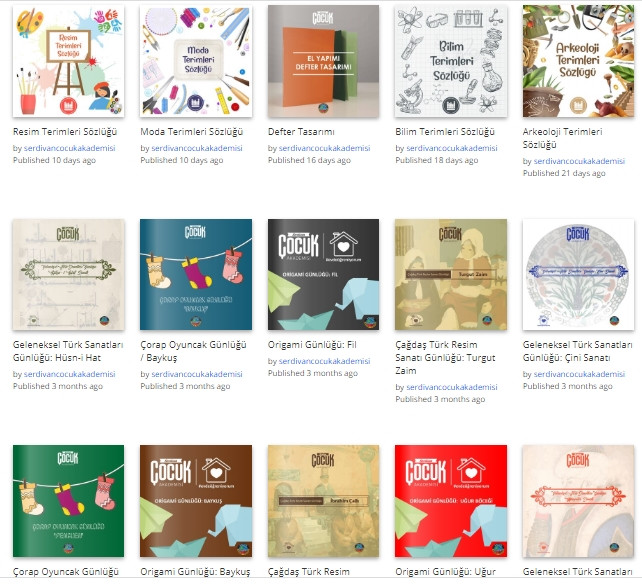The width and height of the screenshot is (642, 584).
Task: Click the Geleneksel Türk Sanatları Günlüğü: Çini Sanatı title
Action: tap(577, 351)
